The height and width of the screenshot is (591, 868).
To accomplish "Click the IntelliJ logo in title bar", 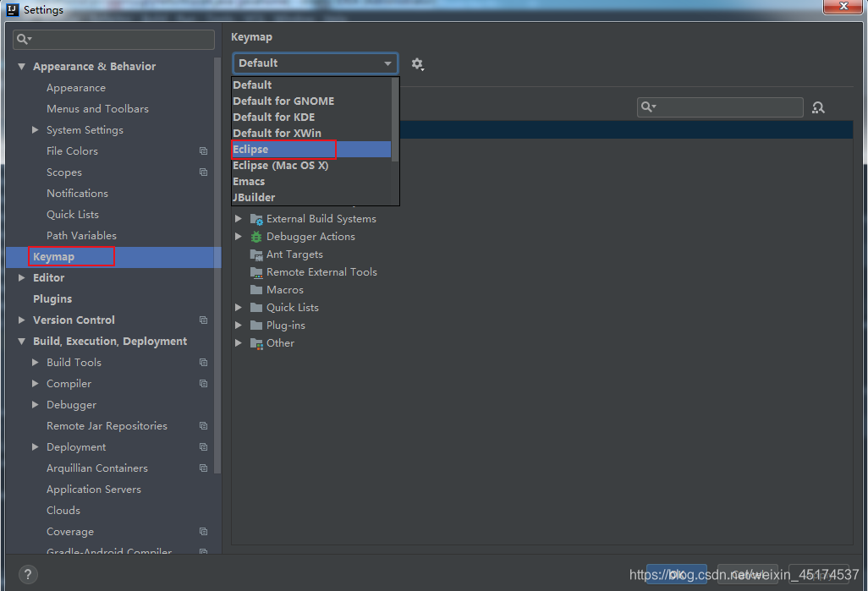I will (x=12, y=9).
